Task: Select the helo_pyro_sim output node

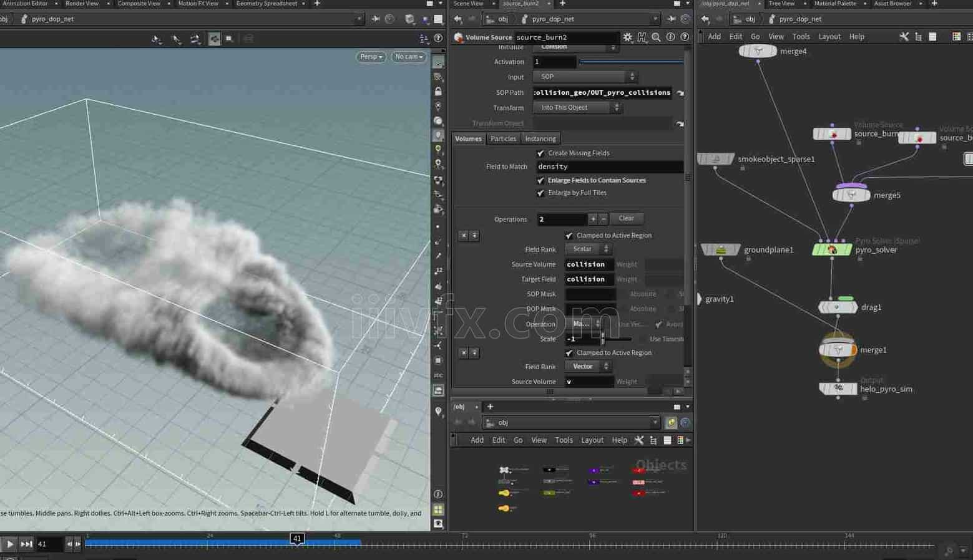Action: pyautogui.click(x=838, y=389)
